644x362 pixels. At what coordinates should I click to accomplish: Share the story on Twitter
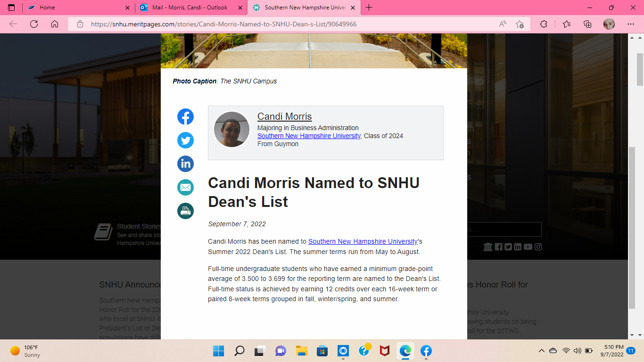(185, 140)
